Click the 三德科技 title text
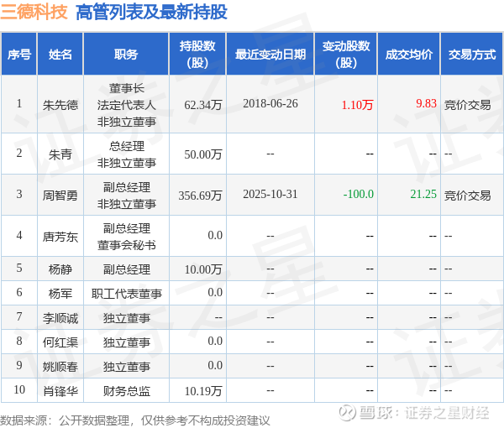The width and height of the screenshot is (504, 428). point(34,13)
